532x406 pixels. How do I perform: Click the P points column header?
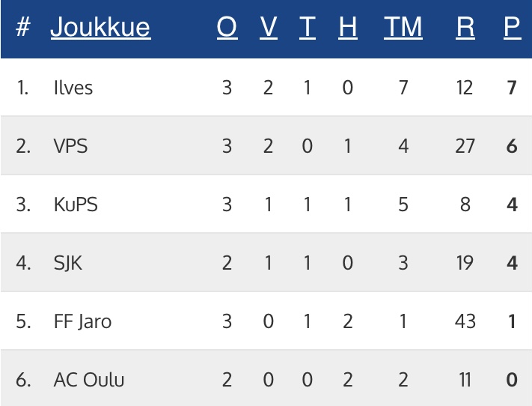pyautogui.click(x=512, y=28)
